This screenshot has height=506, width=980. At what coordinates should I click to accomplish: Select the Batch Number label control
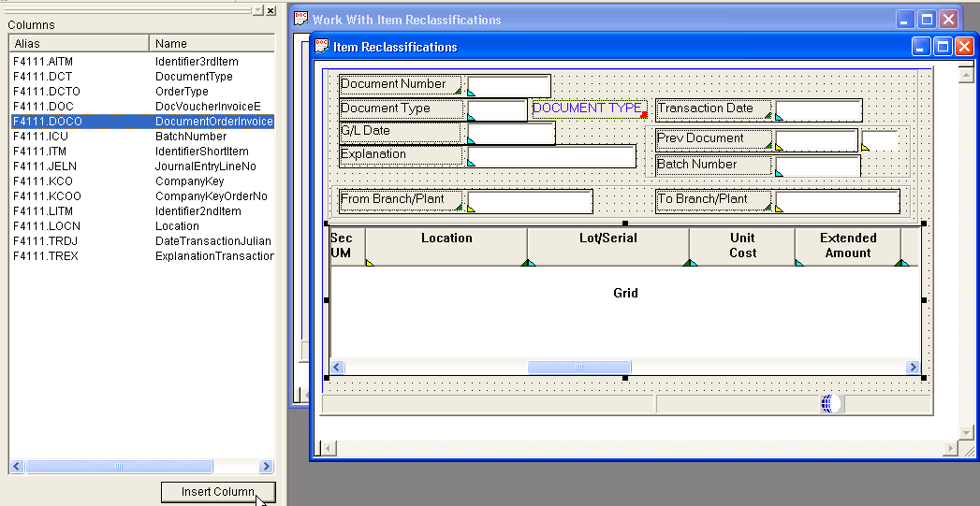click(712, 165)
